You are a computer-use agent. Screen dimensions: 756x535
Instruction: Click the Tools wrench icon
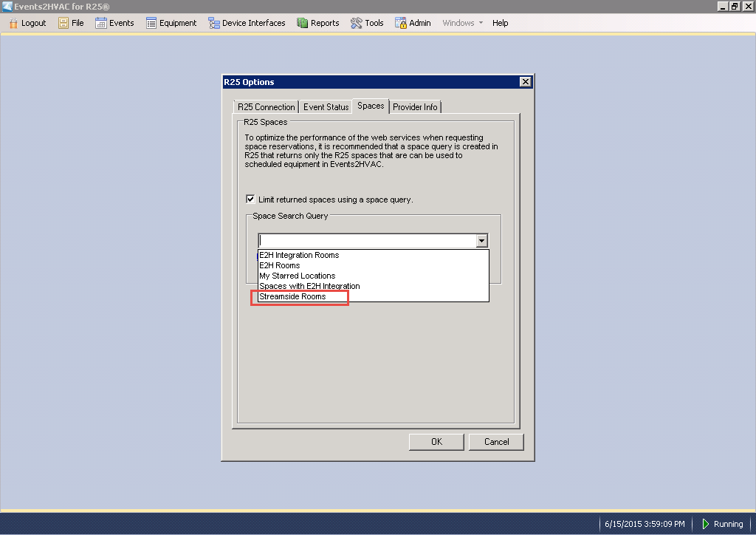pos(357,23)
